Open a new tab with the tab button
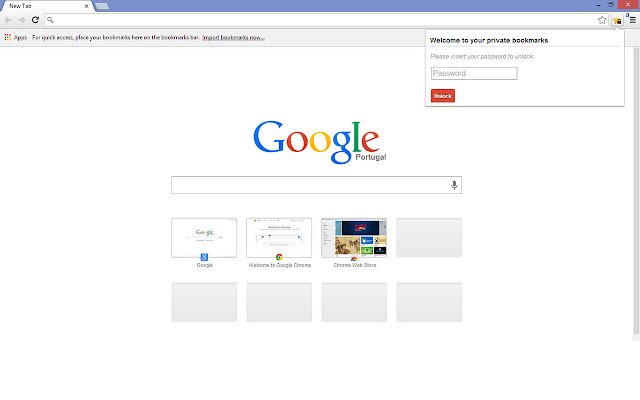The height and width of the screenshot is (400, 640). 102,6
